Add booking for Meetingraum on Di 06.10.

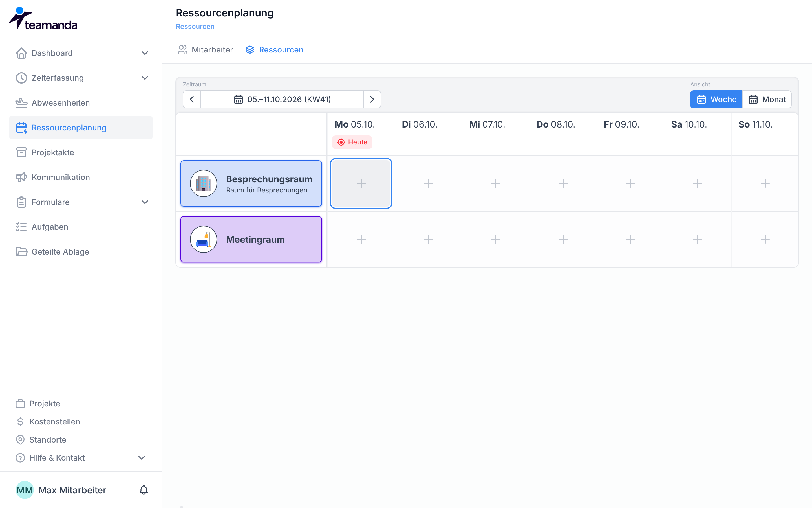pyautogui.click(x=428, y=239)
